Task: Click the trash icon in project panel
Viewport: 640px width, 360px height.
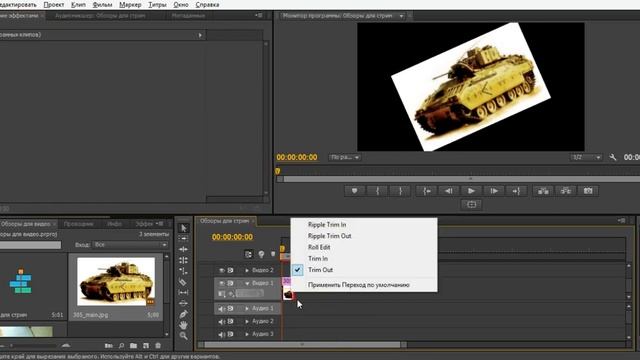Action: click(x=158, y=346)
